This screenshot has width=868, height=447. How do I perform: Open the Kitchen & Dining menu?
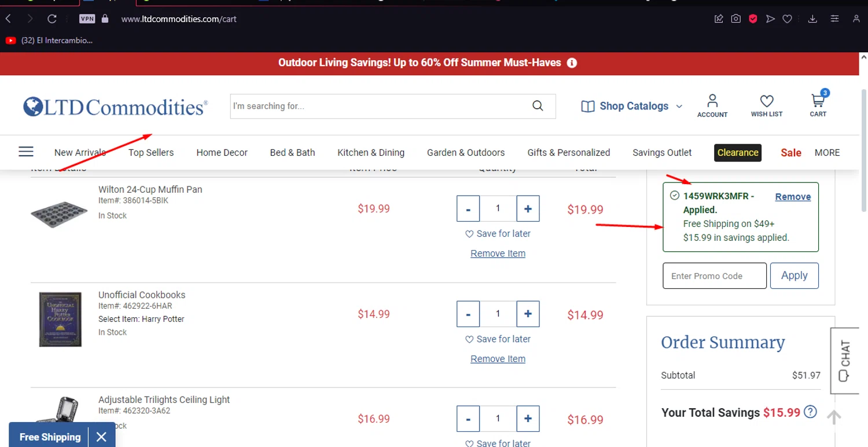point(371,152)
